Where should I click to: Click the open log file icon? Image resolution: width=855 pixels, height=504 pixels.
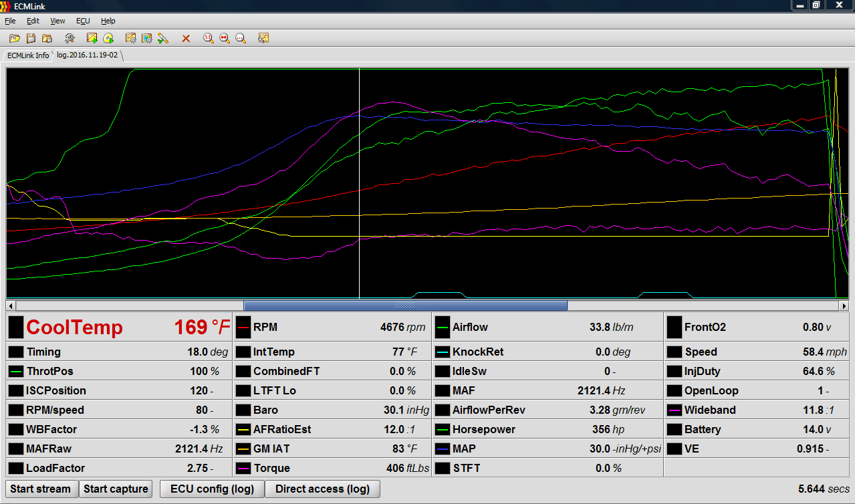pyautogui.click(x=14, y=38)
